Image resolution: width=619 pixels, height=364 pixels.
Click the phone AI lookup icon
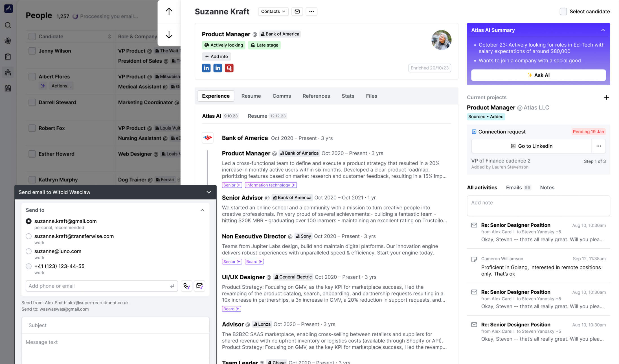click(186, 286)
